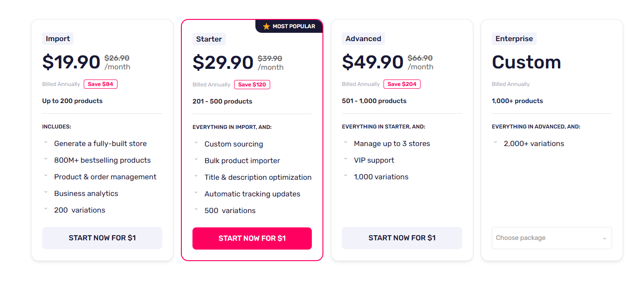Expand the "Generate a fully-built store" feature chevron
Screen dimensions: 644x281
point(46,142)
